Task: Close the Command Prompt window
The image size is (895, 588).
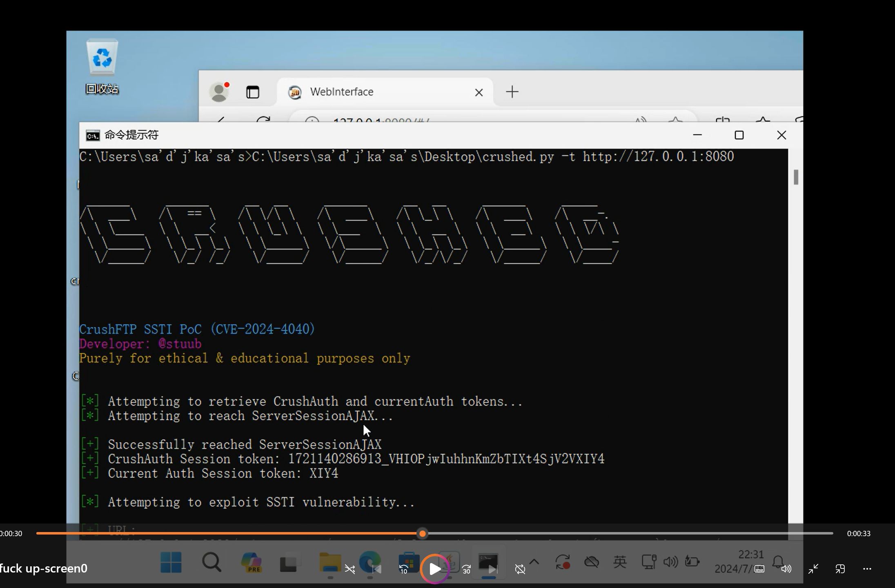Action: [781, 135]
